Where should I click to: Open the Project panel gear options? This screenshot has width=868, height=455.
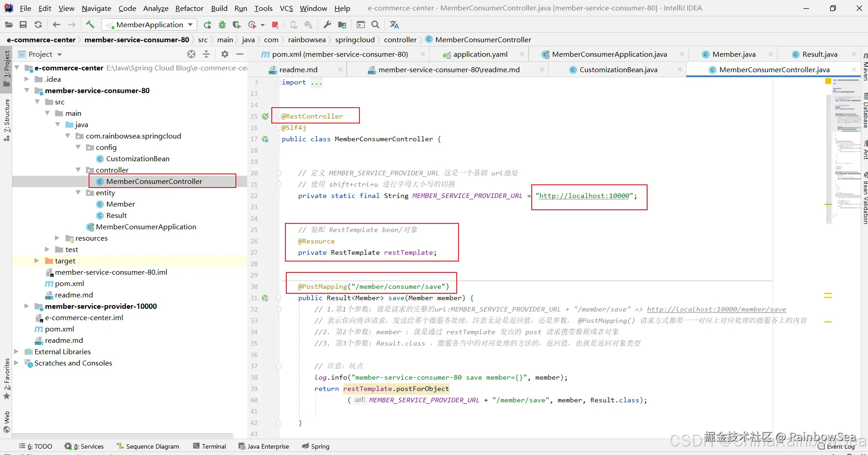[225, 54]
